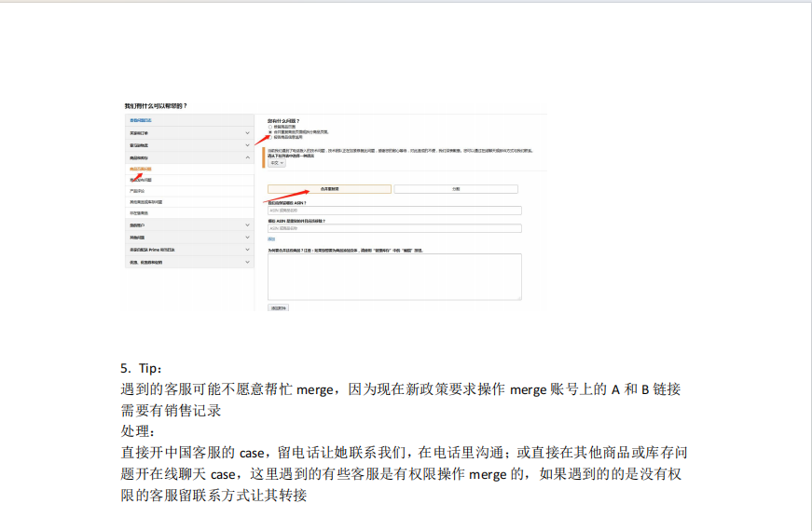This screenshot has width=812, height=531.
Task: Click the line beginning 遇到的客服可能不愿意帮忙 merge
Action: pyautogui.click(x=401, y=389)
